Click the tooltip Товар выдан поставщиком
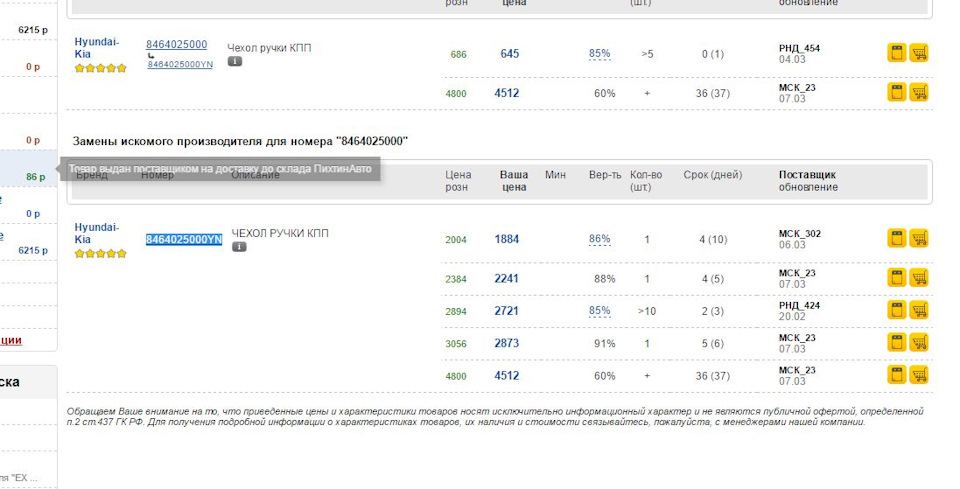960x489 pixels. 220,169
